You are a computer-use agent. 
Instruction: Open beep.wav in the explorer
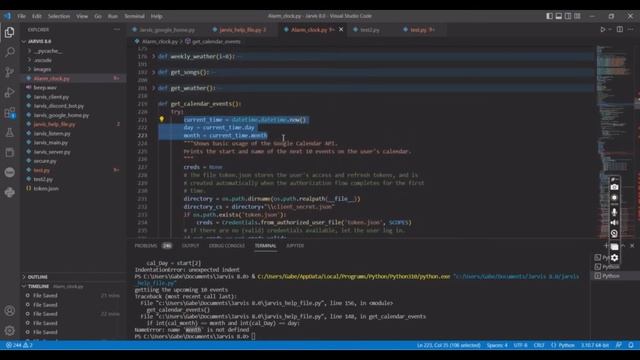(45, 88)
